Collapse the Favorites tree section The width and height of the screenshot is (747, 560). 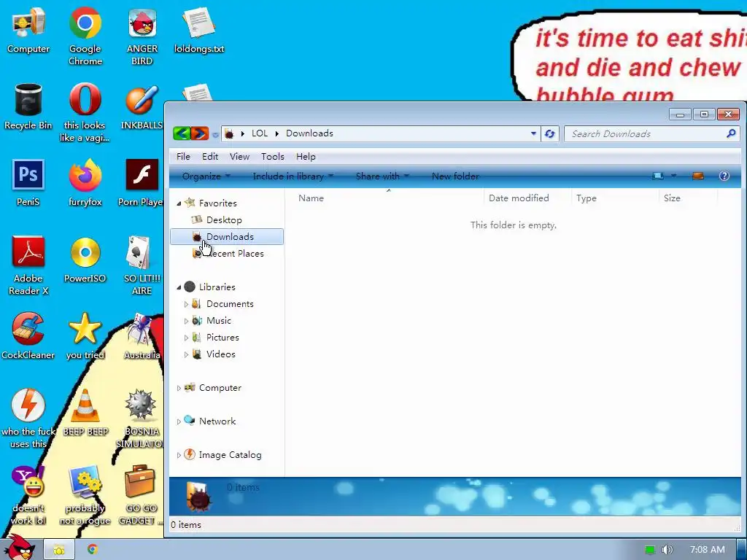click(x=179, y=203)
